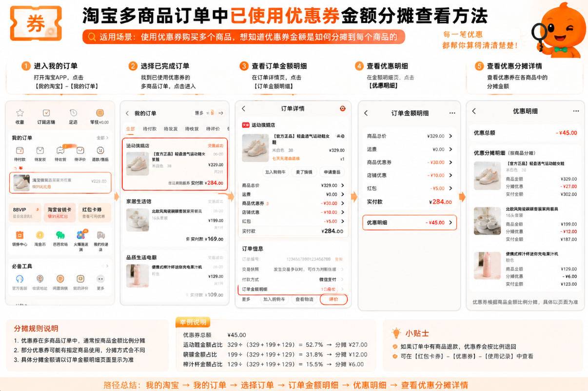Screen dimensions: 588x391
Task: Switch to 待收货 tab in 我的订单 screen
Action: [192, 129]
